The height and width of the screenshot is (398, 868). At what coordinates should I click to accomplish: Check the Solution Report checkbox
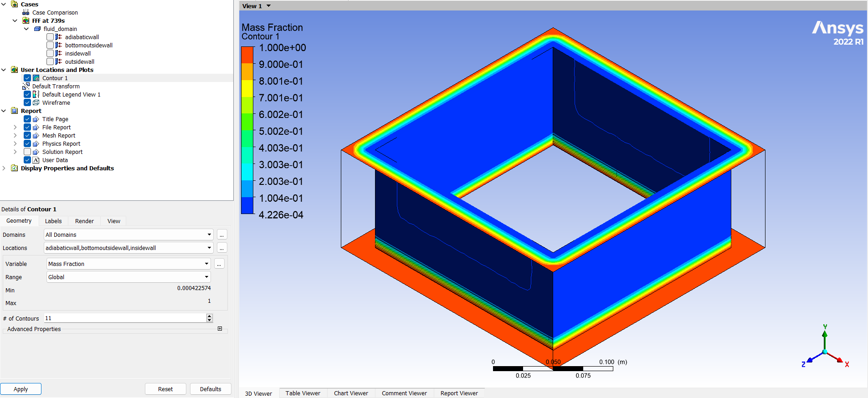(27, 152)
